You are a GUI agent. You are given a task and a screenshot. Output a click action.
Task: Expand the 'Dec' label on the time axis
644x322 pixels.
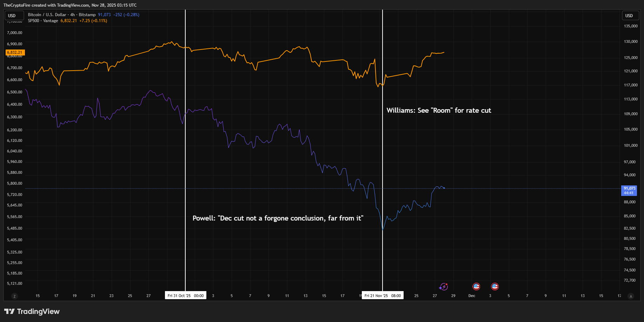[472, 296]
